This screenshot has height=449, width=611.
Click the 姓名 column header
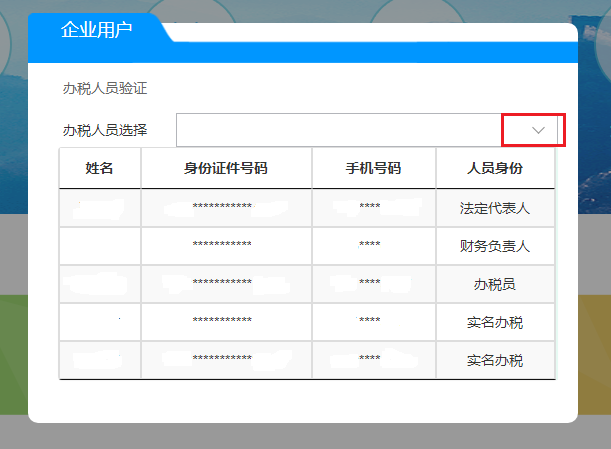click(x=100, y=168)
